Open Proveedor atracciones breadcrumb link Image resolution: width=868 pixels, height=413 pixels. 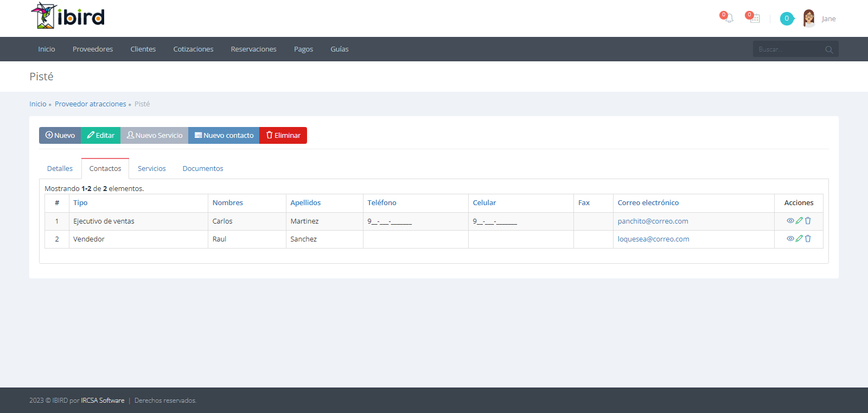tap(91, 104)
